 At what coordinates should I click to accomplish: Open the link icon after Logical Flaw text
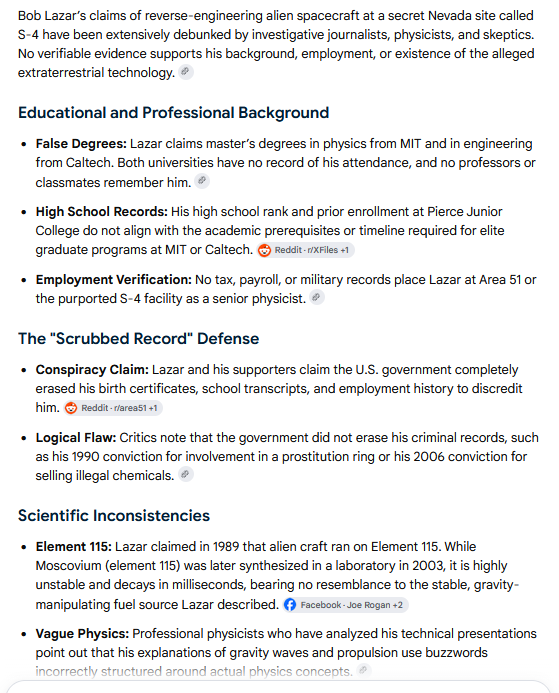tap(186, 474)
